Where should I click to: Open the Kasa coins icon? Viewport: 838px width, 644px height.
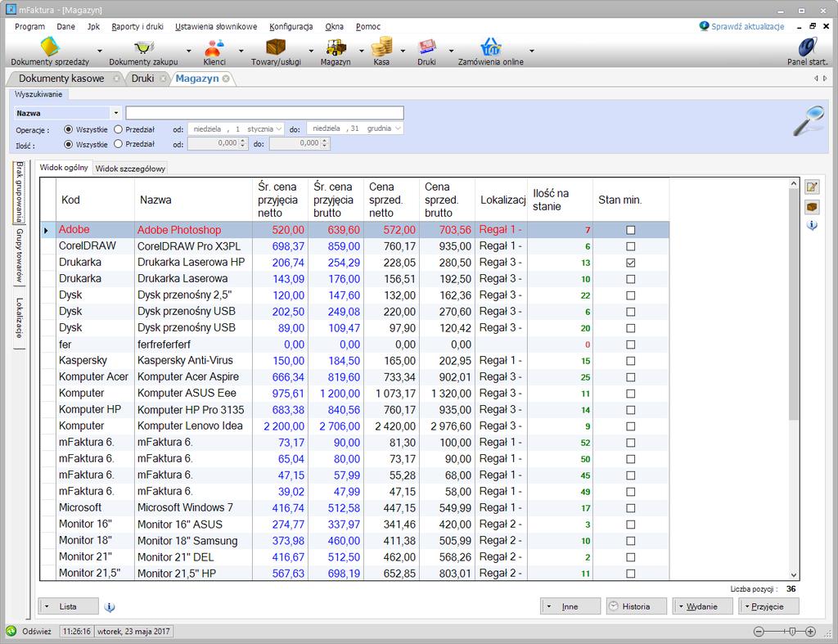tap(381, 47)
